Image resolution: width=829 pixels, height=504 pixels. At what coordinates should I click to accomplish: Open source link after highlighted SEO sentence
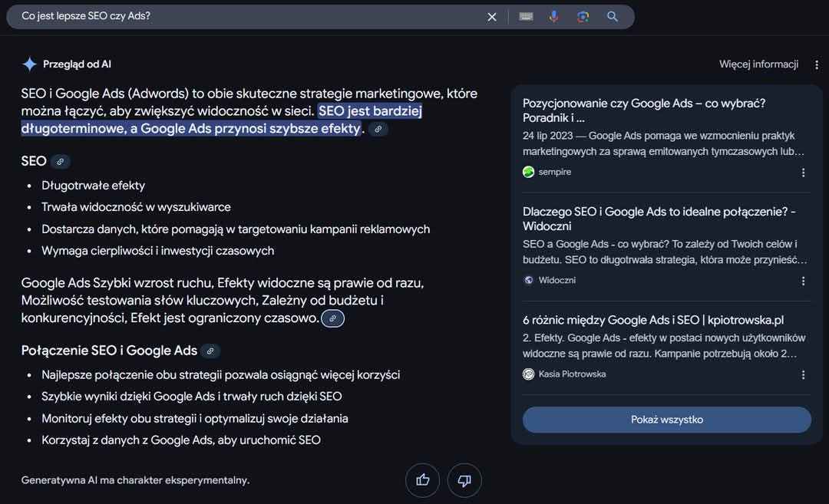pyautogui.click(x=378, y=129)
